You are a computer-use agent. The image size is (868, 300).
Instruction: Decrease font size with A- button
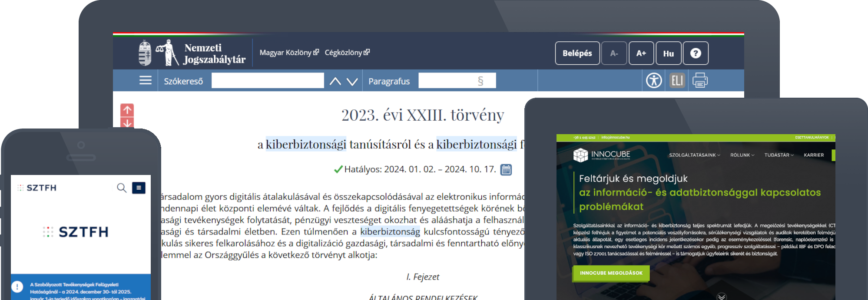click(614, 53)
